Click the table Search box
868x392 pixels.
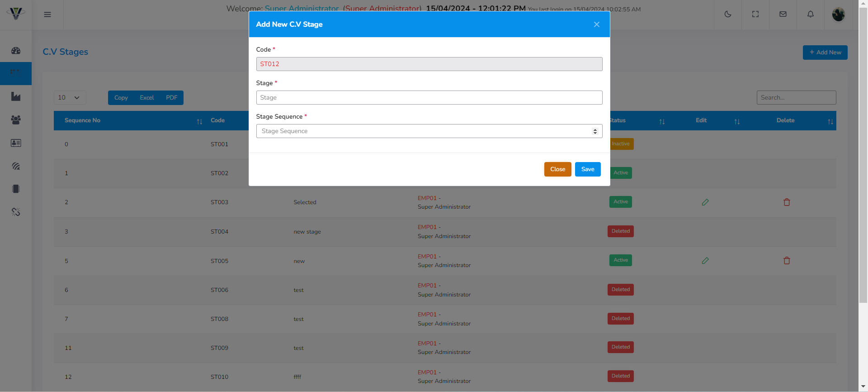(796, 97)
